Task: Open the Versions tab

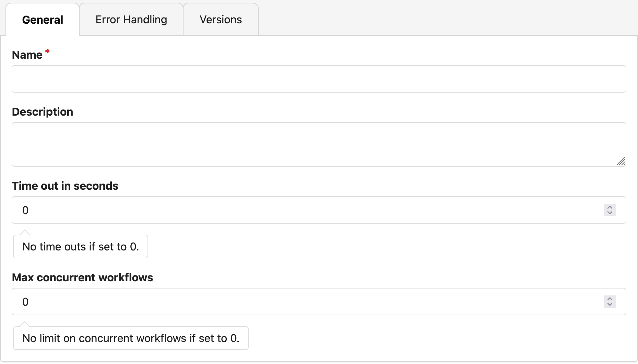Action: tap(221, 20)
